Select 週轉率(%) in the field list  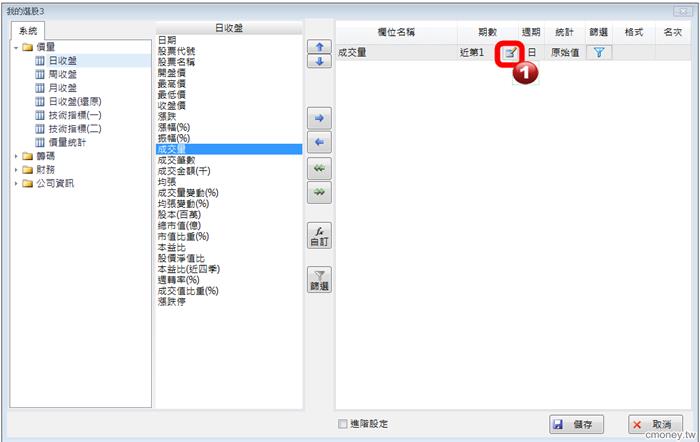178,280
